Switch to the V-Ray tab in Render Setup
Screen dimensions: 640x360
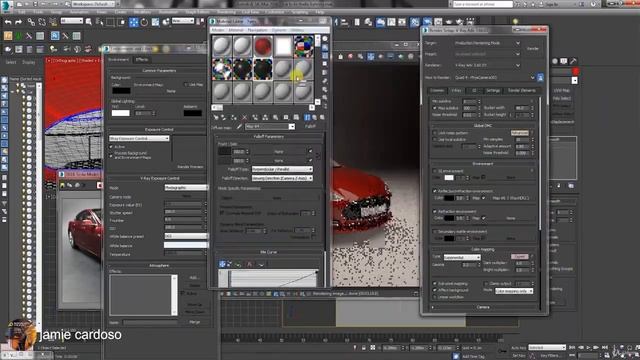(x=456, y=91)
